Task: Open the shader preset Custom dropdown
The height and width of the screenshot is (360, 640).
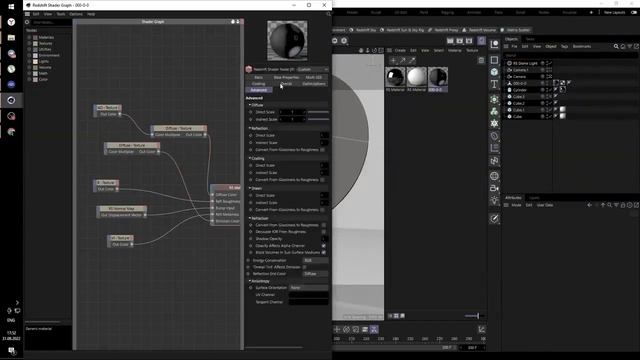Action: pyautogui.click(x=313, y=69)
